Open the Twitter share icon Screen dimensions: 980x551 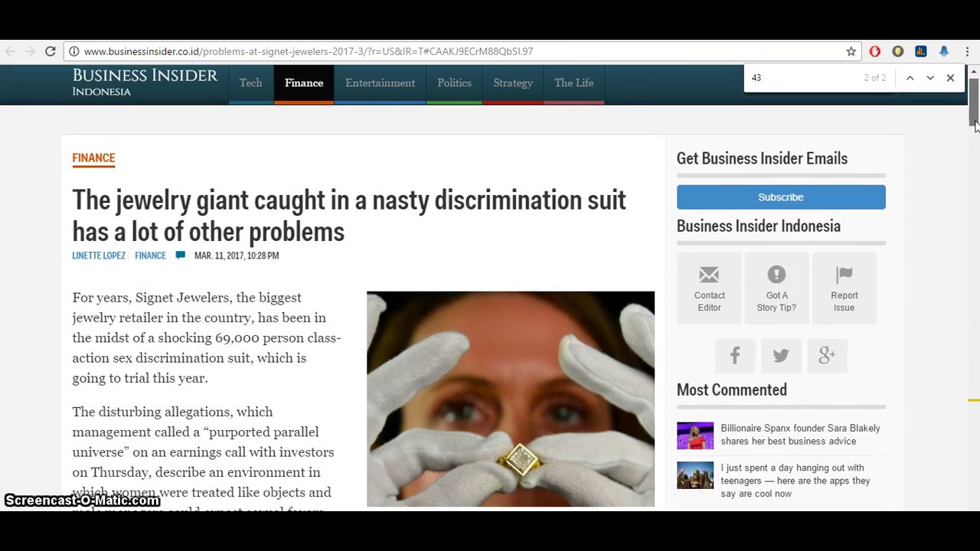pos(781,355)
